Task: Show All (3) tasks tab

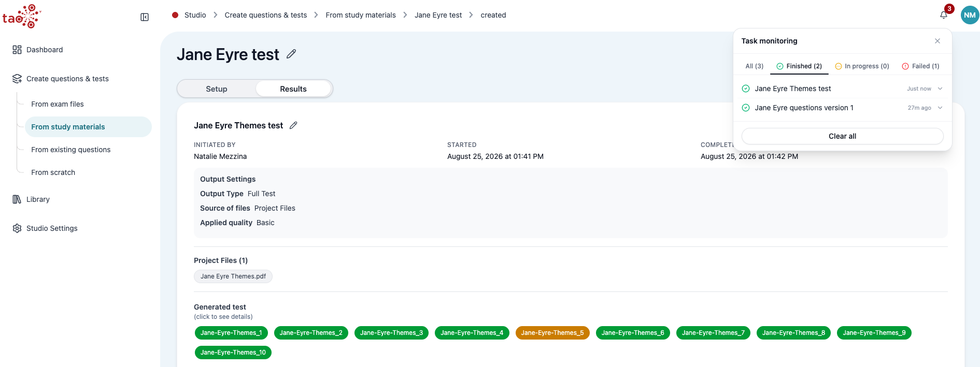Action: 754,66
